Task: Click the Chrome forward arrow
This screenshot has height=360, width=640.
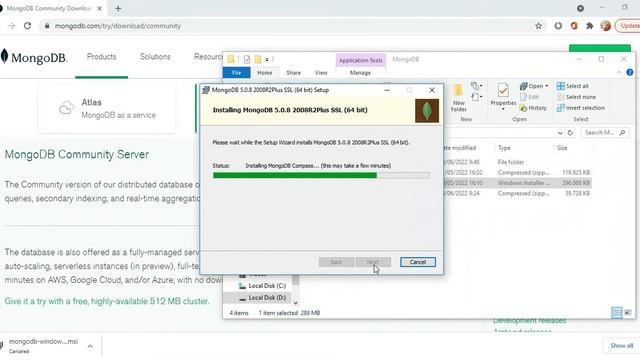Action: click(11, 26)
